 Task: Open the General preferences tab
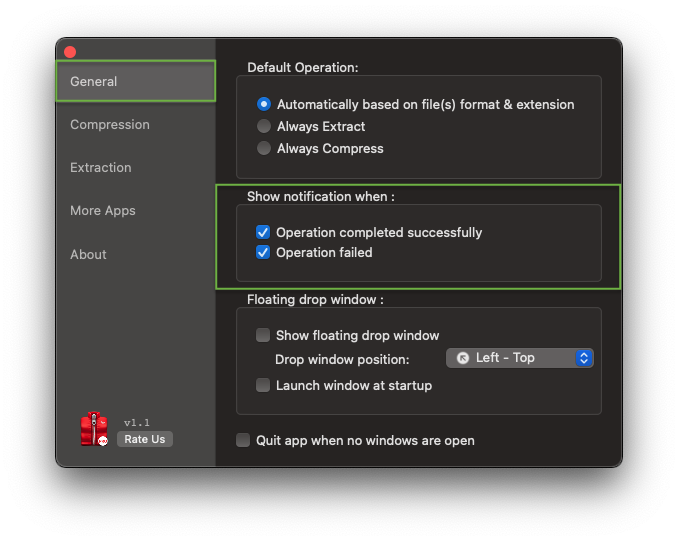136,81
